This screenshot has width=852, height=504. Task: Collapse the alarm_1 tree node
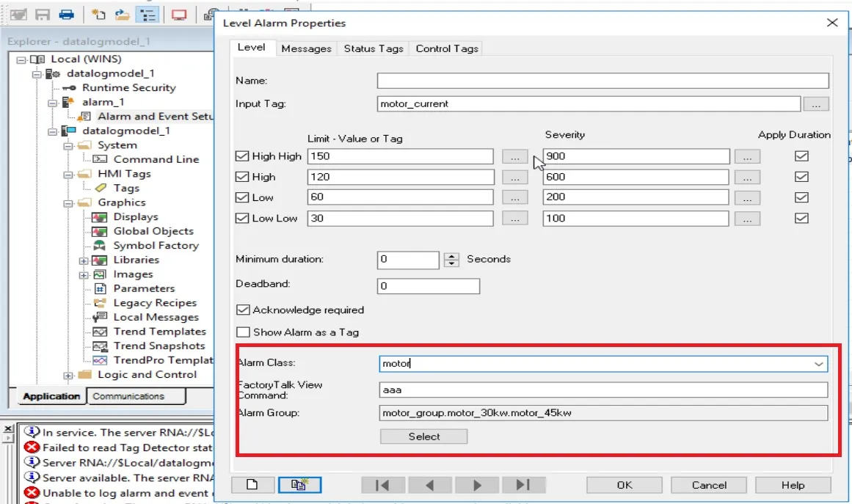[52, 103]
